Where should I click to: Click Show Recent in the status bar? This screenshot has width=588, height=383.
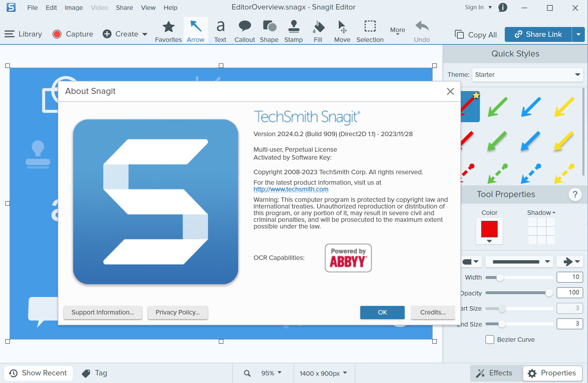click(38, 373)
